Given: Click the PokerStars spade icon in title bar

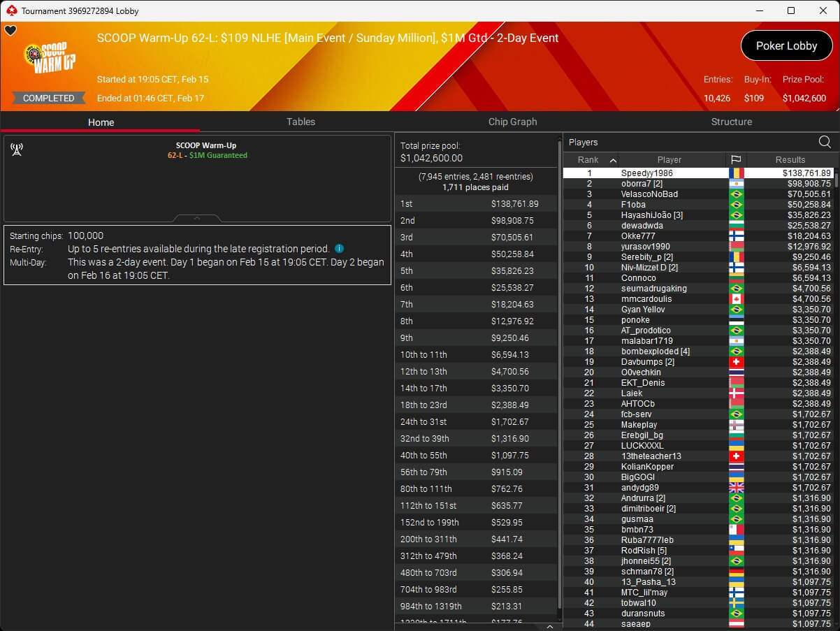Looking at the screenshot, I should click(x=10, y=10).
